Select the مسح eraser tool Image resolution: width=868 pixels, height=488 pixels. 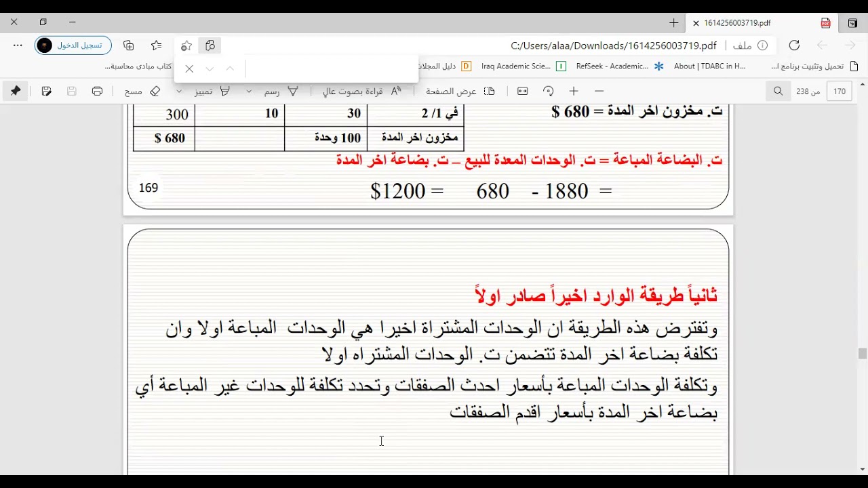click(142, 91)
